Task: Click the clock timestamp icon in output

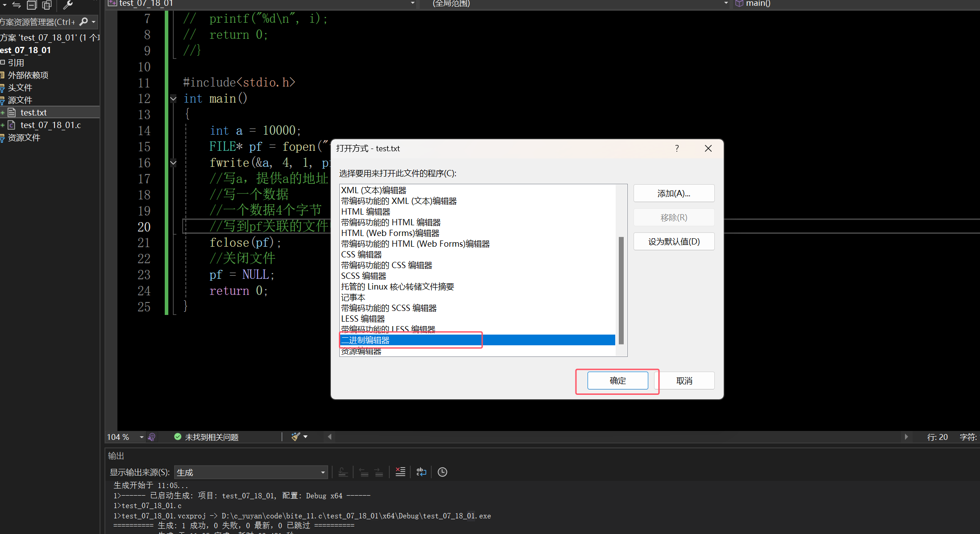Action: 442,472
